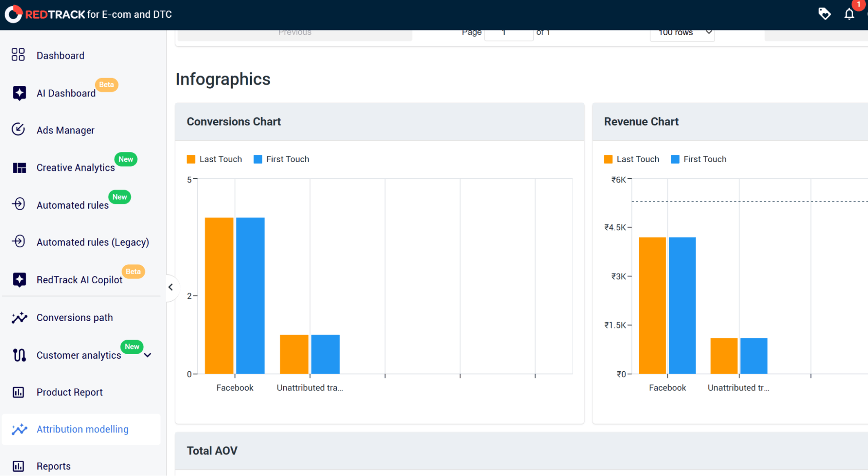Click ₹4.5K axis label in Revenue Chart

pos(615,227)
